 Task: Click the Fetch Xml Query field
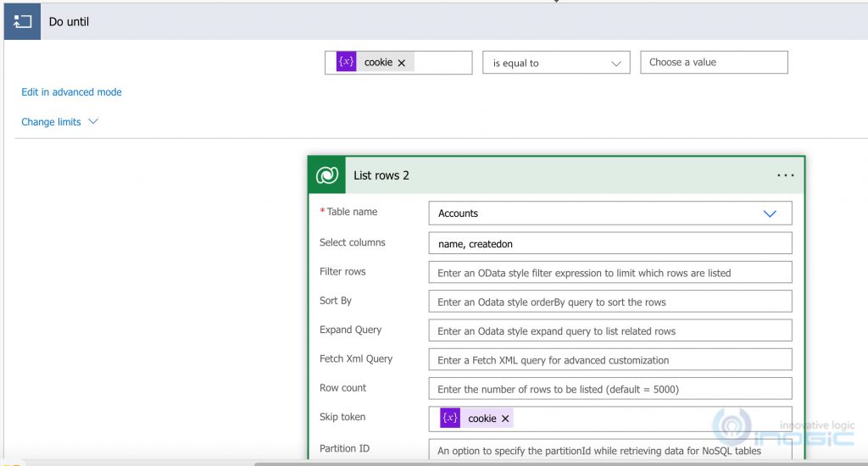pyautogui.click(x=609, y=360)
